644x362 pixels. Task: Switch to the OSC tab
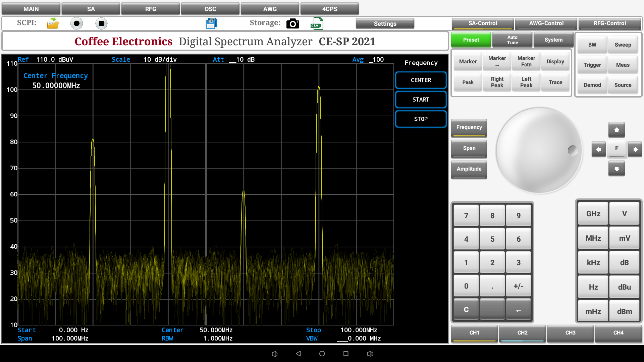(x=210, y=9)
